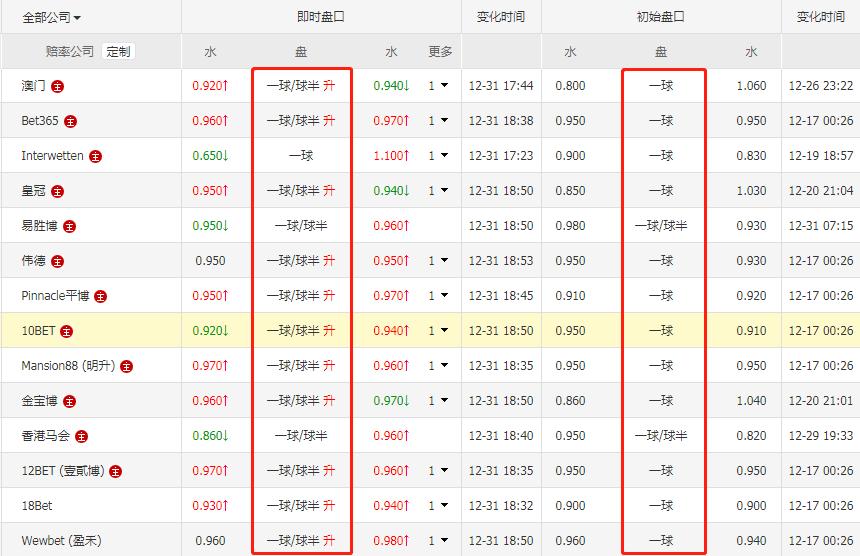This screenshot has width=860, height=556.
Task: Click 一球/球半 live handicap in the 易胜博 row
Action: (301, 225)
